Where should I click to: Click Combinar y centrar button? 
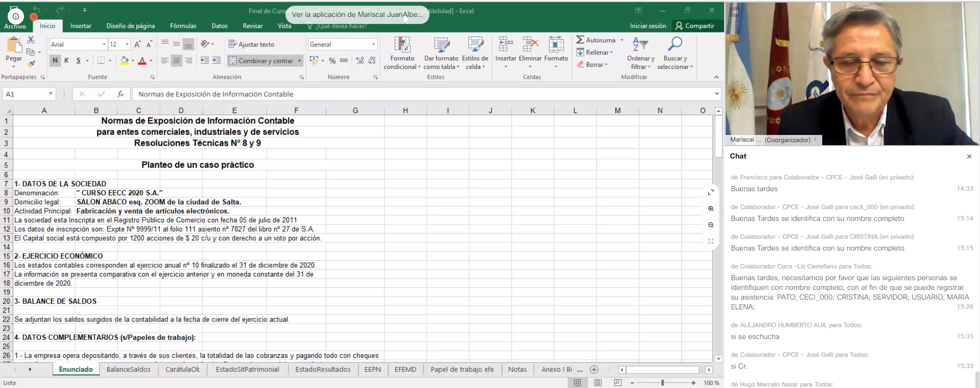[x=261, y=60]
